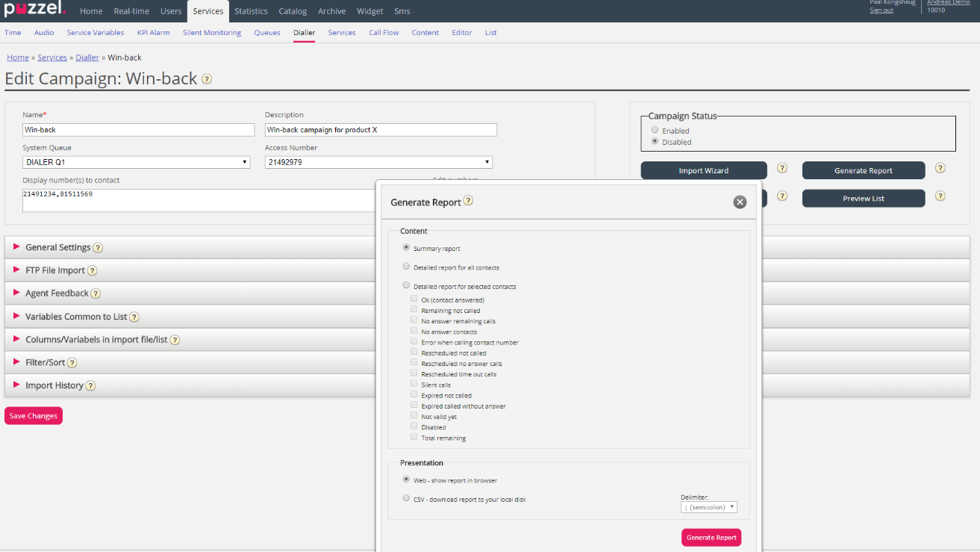Click the Puzzel logo
Viewport: 980px width, 552px height.
coord(35,10)
